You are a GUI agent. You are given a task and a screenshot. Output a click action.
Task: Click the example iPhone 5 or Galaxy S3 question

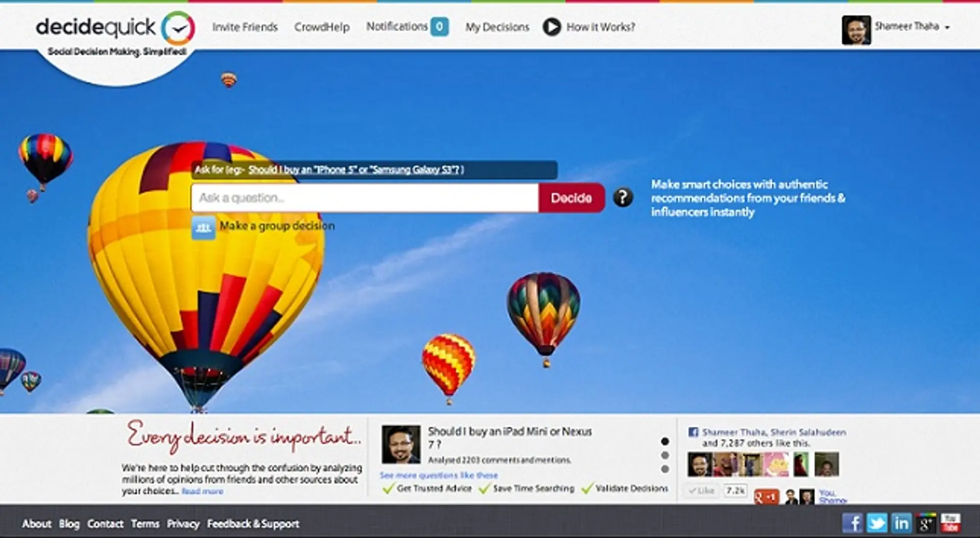tap(354, 170)
